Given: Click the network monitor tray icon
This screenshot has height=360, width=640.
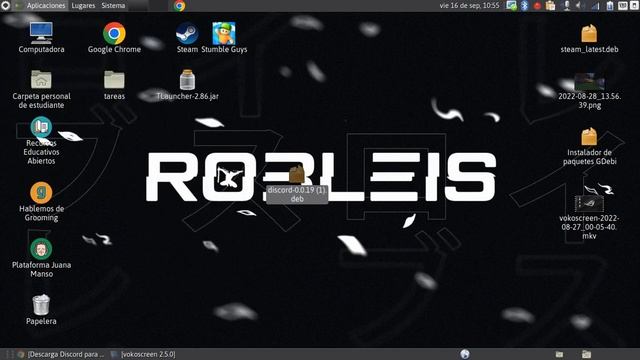Looking at the screenshot, I should coord(511,5).
